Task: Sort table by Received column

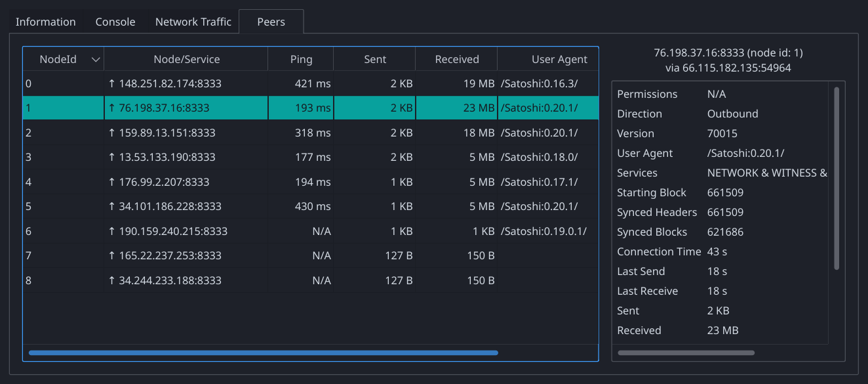Action: coord(457,59)
